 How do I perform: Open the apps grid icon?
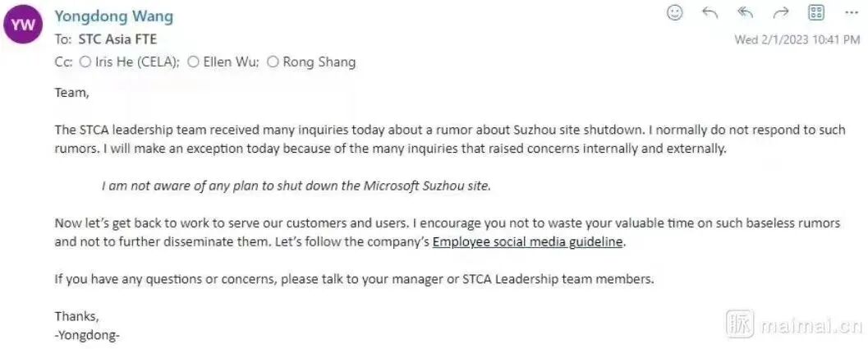[x=815, y=12]
